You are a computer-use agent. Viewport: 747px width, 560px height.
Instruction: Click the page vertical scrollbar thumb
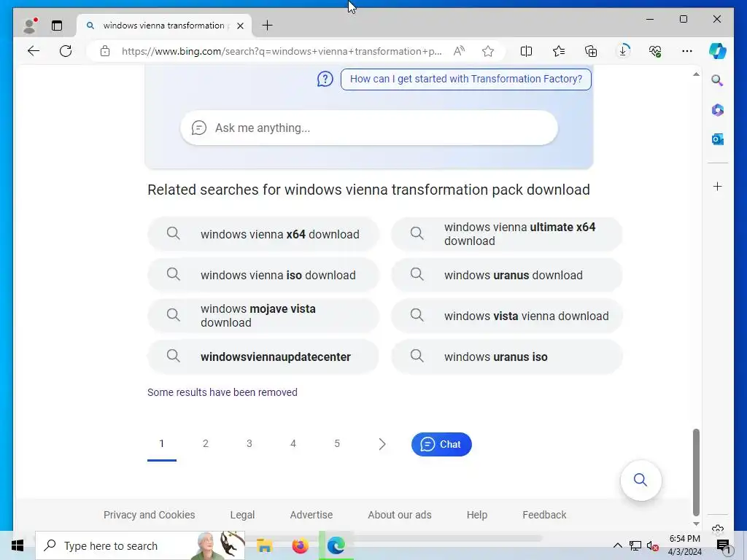point(696,472)
